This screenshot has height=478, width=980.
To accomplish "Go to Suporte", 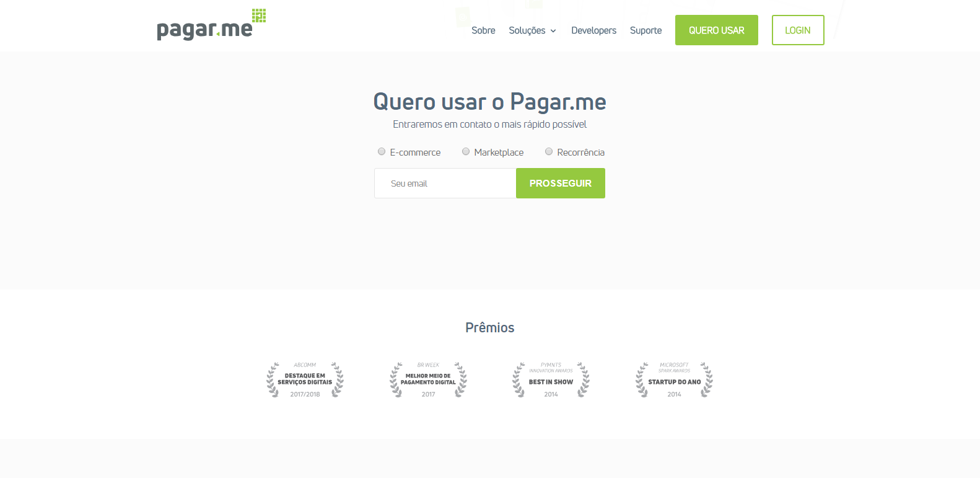I will (x=645, y=30).
